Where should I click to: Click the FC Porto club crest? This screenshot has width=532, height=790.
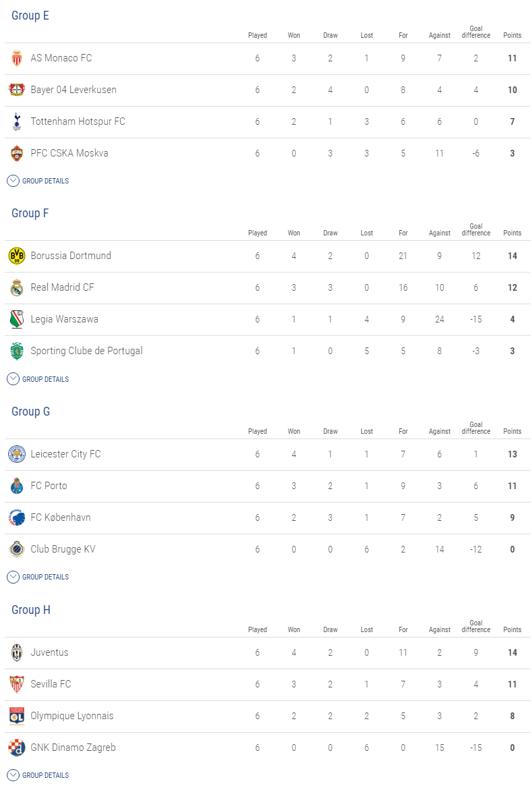[17, 486]
